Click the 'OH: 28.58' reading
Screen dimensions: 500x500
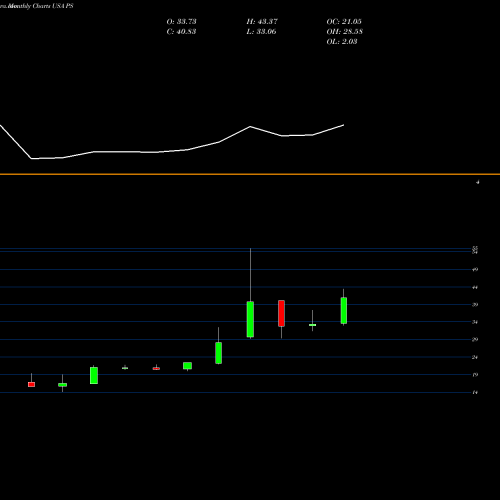(345, 31)
